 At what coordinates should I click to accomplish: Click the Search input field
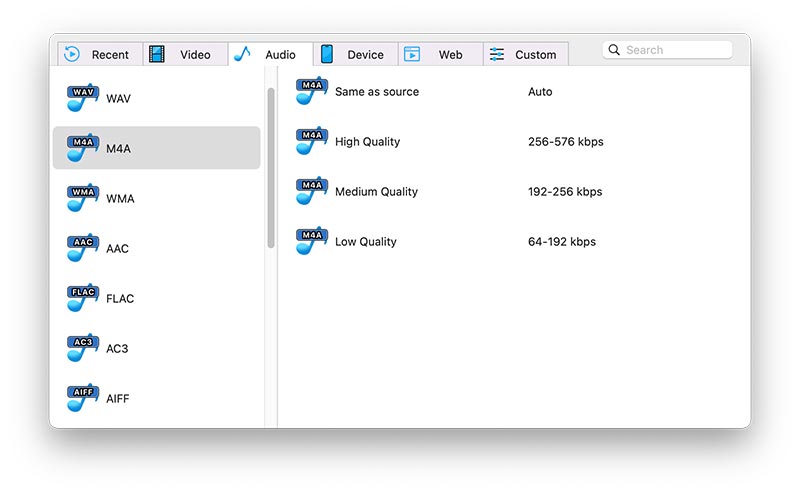676,50
